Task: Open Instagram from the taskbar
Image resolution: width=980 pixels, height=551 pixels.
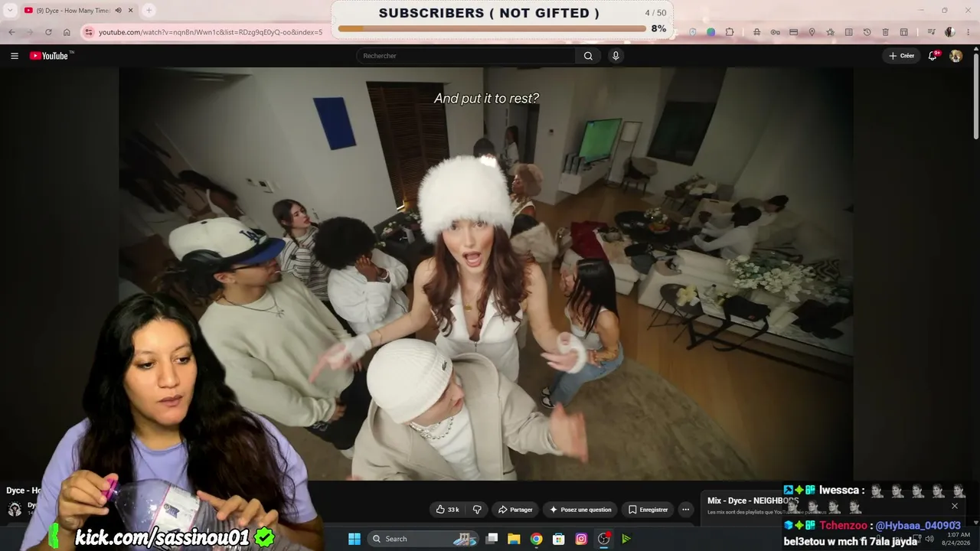Action: (581, 539)
